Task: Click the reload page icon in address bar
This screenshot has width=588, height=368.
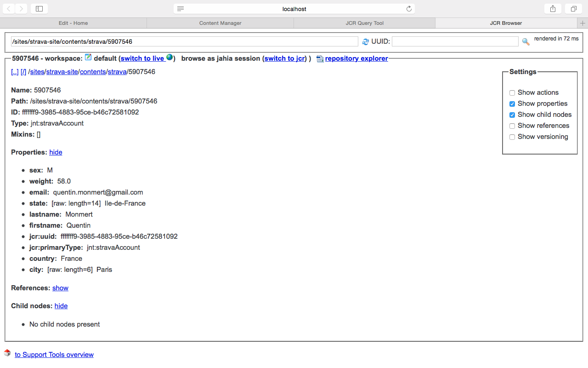Action: 409,9
